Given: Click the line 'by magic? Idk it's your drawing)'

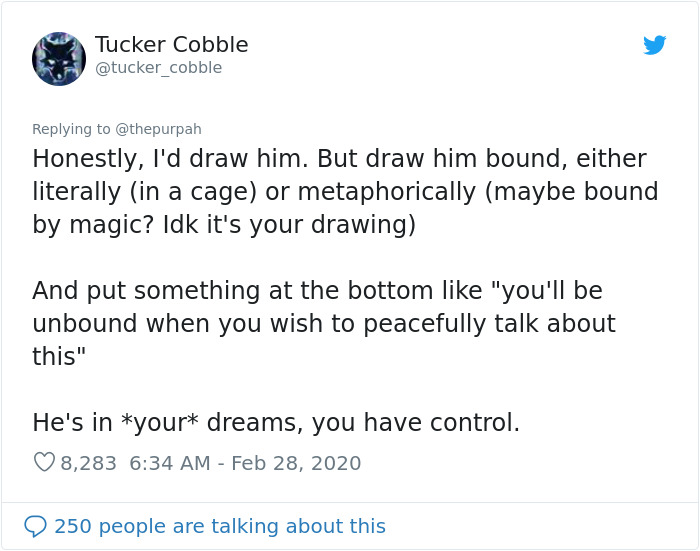Looking at the screenshot, I should tap(224, 225).
